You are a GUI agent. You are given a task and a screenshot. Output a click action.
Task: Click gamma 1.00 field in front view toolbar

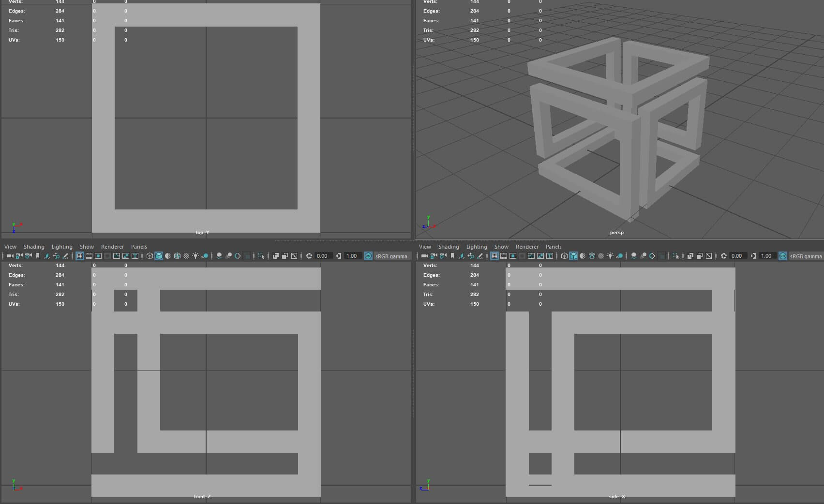point(352,256)
